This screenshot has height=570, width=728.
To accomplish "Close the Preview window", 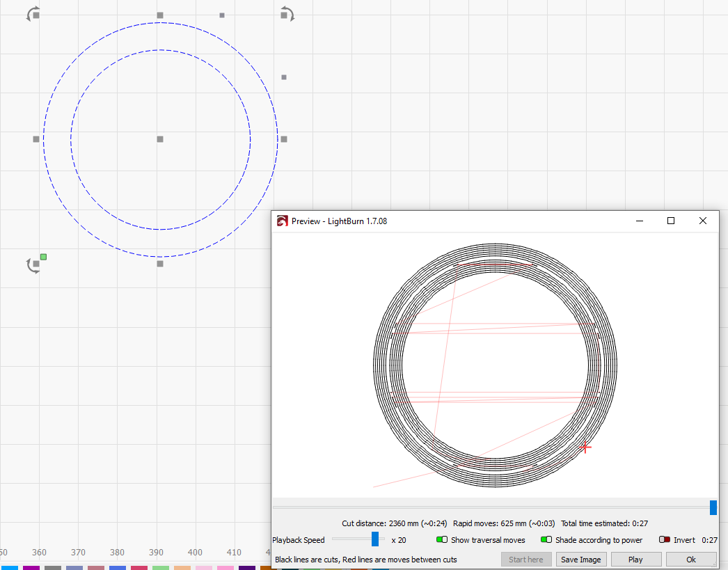I will tap(703, 221).
